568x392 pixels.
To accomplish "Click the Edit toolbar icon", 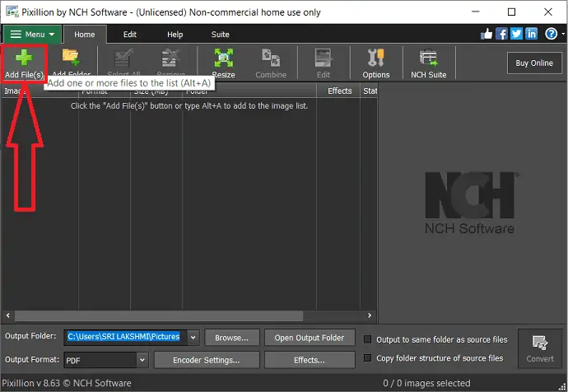I will 324,58.
